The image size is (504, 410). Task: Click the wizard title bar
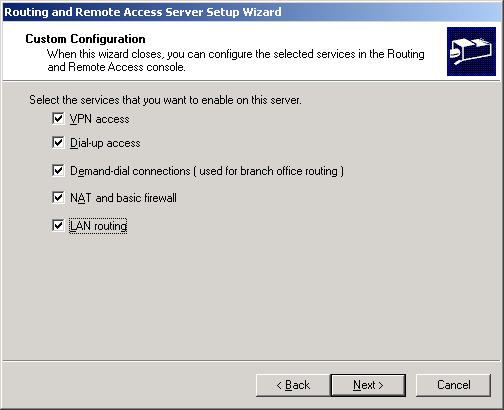point(252,12)
